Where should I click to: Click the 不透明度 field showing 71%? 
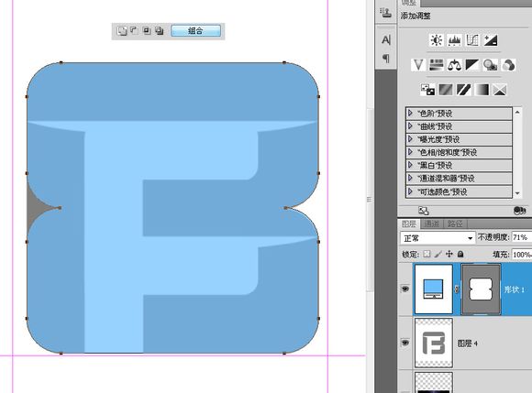522,237
